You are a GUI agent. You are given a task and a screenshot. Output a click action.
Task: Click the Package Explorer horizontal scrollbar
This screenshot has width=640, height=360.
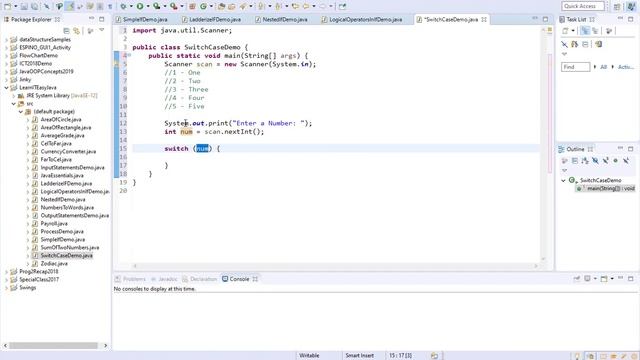point(53,346)
